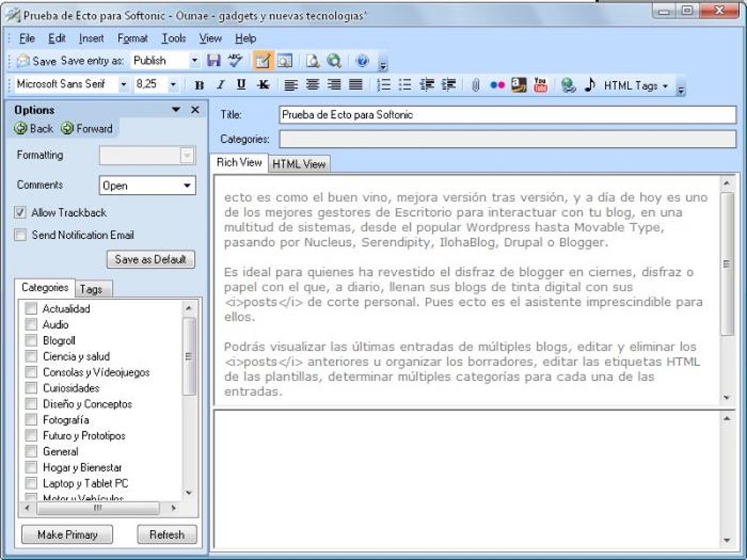Screen dimensions: 747x560
Task: Expand the top toolbar overflow options
Action: [383, 65]
